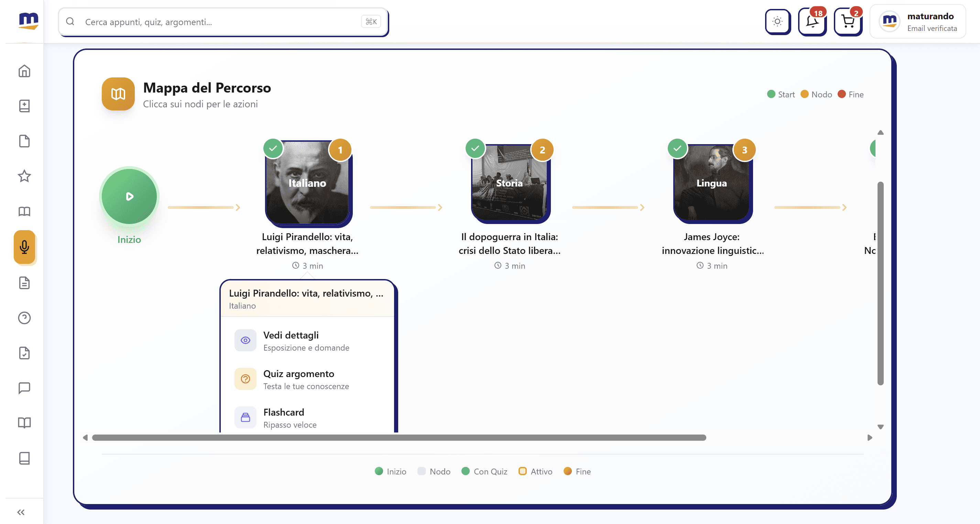The width and height of the screenshot is (980, 524).
Task: Click the question icon beside Quiz argomento
Action: (246, 378)
